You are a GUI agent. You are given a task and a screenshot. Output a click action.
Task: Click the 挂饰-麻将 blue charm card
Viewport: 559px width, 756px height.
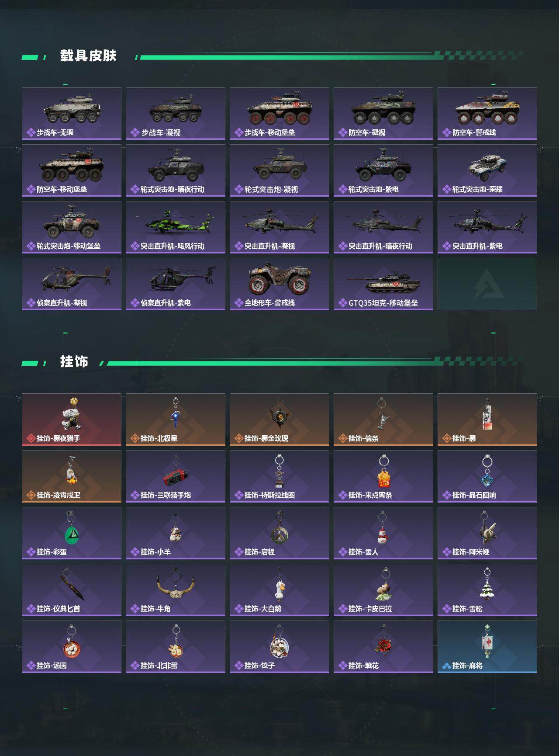487,647
